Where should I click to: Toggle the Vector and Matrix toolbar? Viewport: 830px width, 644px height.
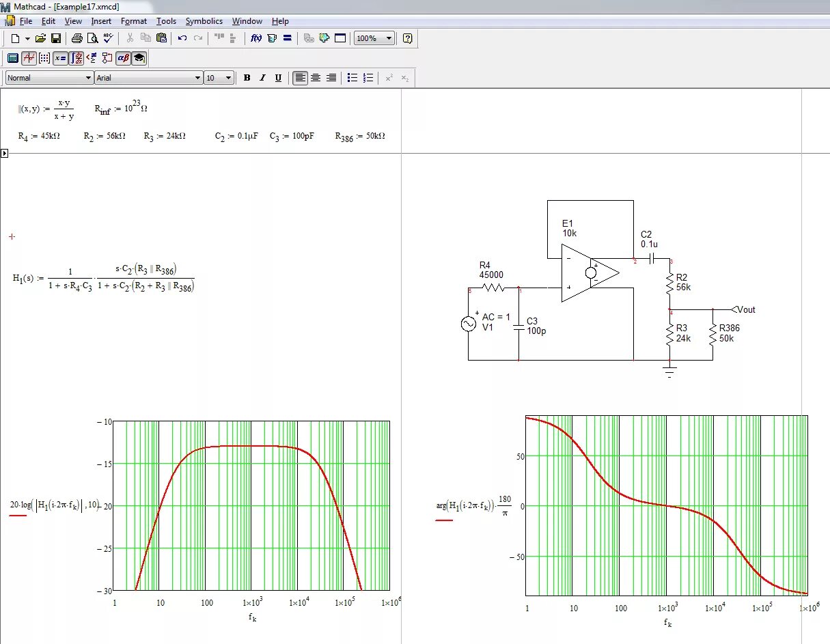(x=44, y=58)
